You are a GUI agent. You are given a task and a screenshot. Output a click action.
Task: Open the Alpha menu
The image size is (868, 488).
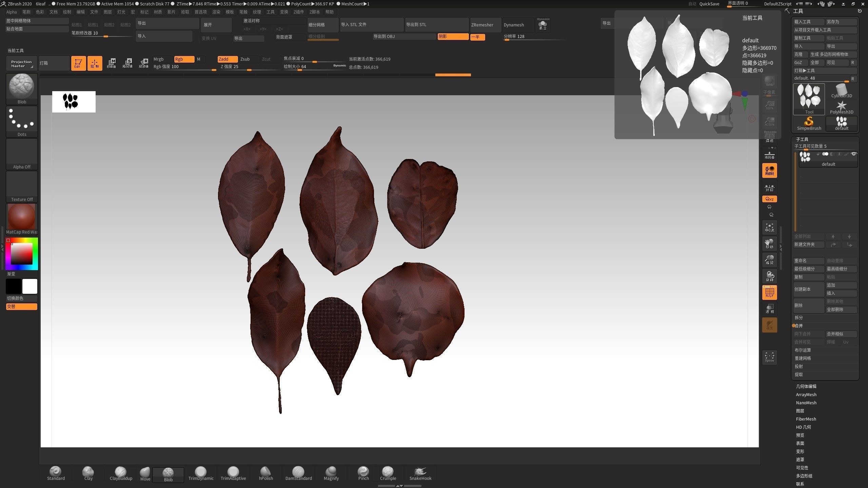(x=12, y=12)
